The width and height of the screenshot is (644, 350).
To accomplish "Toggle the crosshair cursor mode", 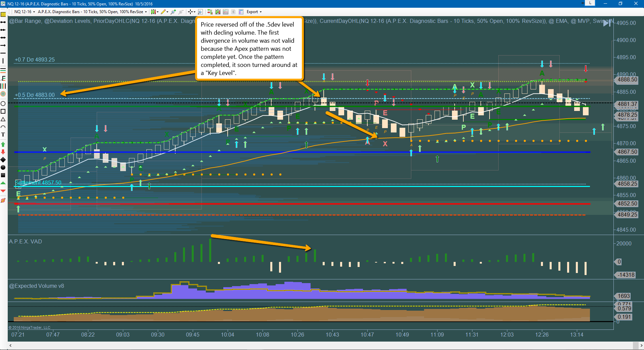I will [191, 12].
